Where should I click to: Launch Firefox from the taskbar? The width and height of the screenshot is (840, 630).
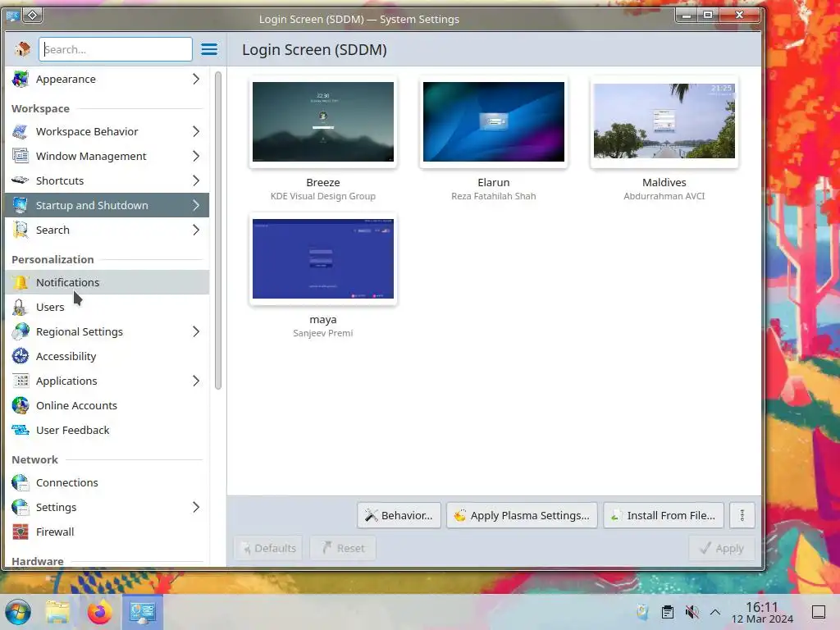coord(99,612)
